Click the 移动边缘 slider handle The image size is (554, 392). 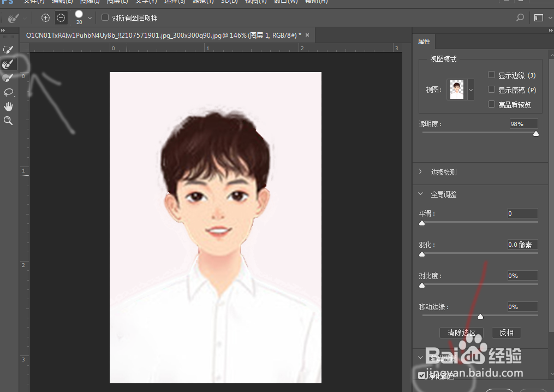(480, 316)
